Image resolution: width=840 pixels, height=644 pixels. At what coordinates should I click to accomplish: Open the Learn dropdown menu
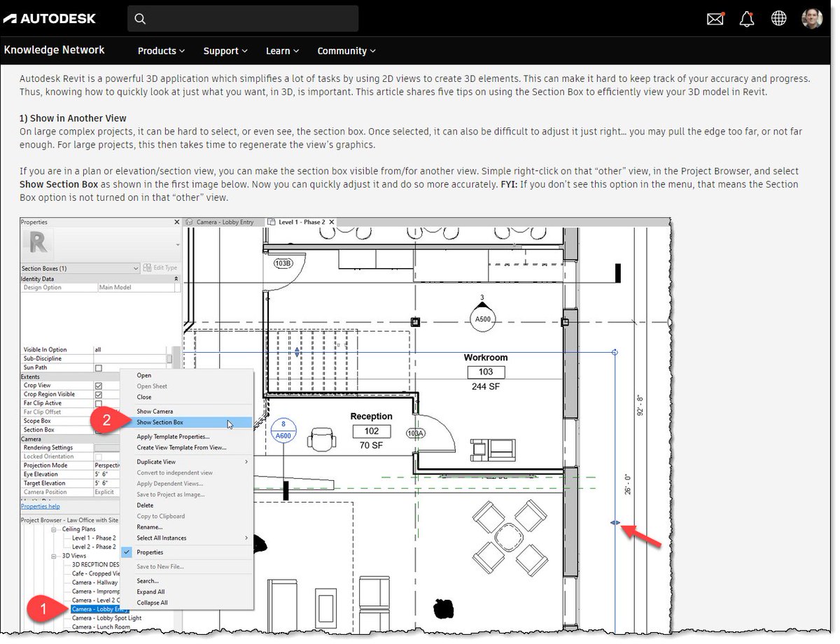pos(283,50)
